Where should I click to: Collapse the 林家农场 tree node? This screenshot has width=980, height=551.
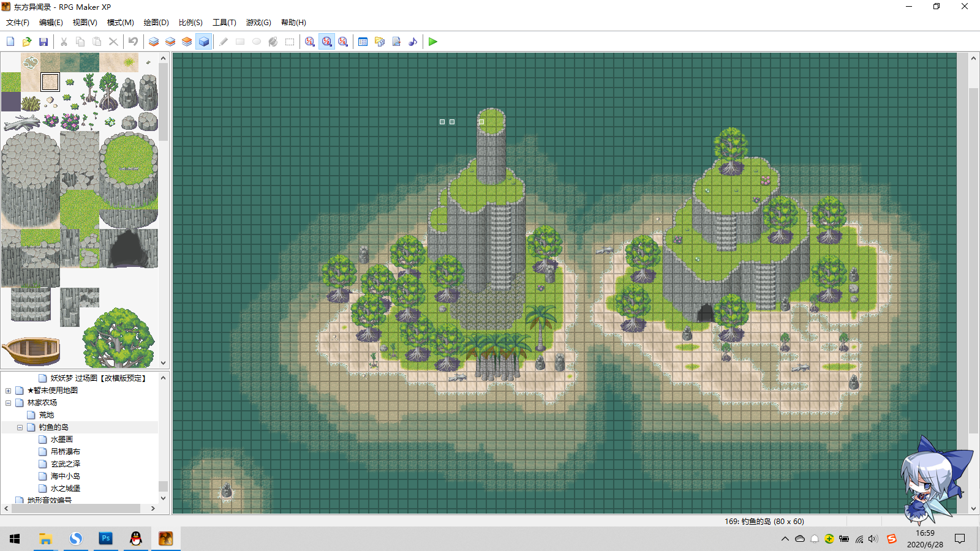click(x=8, y=403)
